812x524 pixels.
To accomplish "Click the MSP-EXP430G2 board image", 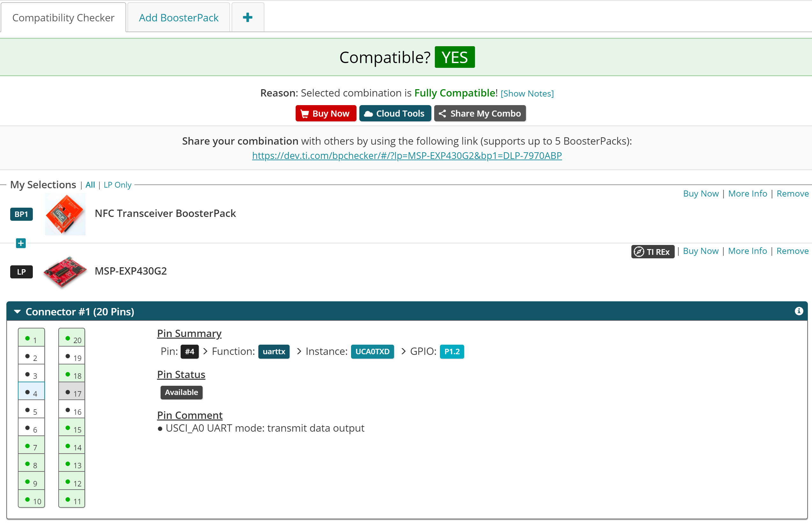I will coord(65,271).
